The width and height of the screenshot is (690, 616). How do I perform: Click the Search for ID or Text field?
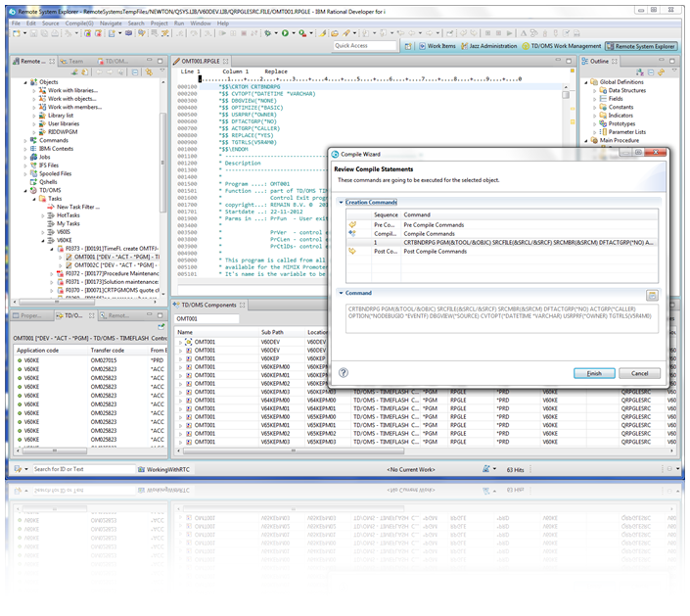click(x=83, y=469)
